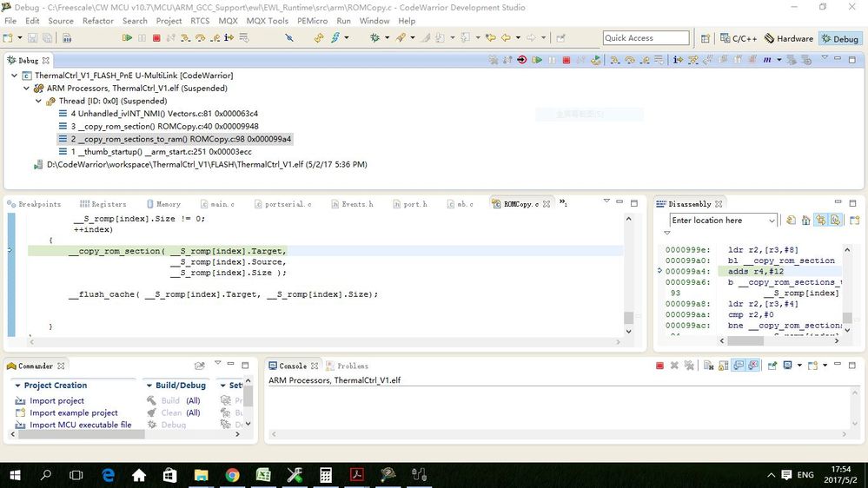This screenshot has height=488, width=868.
Task: Click Import MCU executable file link
Action: pyautogui.click(x=80, y=425)
